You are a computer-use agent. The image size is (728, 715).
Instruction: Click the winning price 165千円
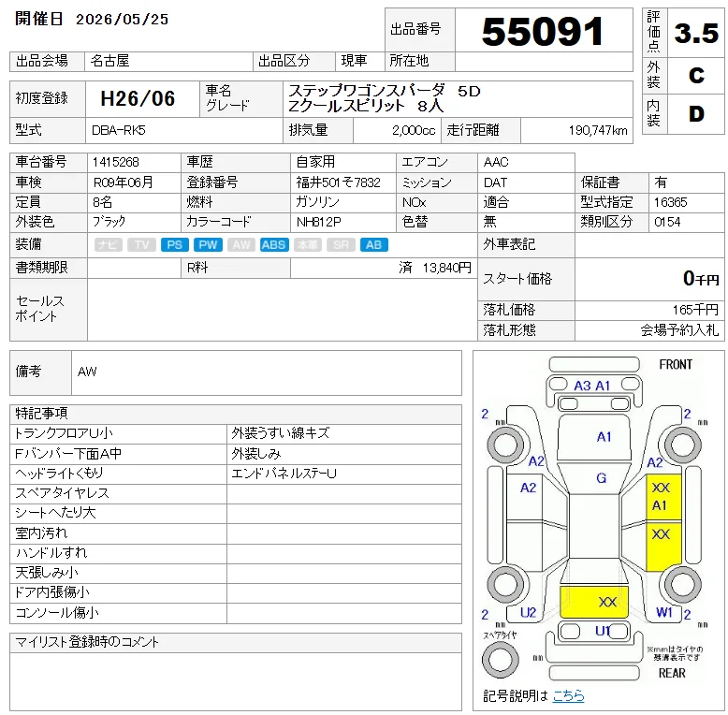[x=695, y=310]
